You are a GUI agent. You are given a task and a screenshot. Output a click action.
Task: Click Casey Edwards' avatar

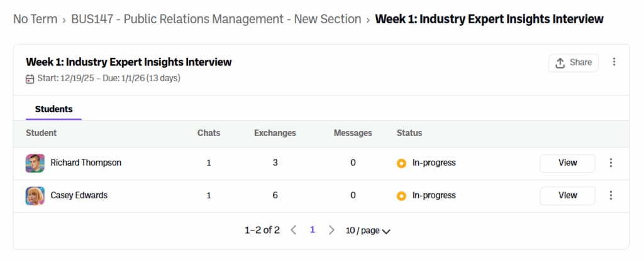[35, 196]
